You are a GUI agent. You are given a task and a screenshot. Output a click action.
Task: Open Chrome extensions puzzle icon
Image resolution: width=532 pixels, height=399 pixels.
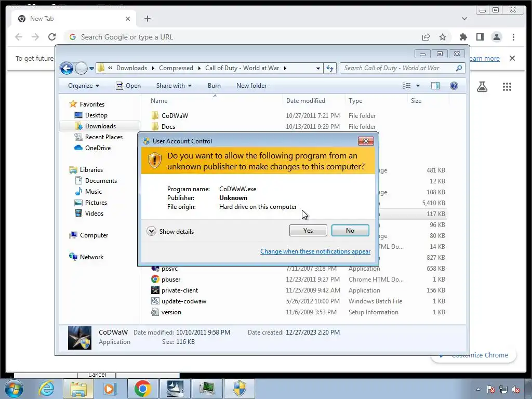click(463, 37)
